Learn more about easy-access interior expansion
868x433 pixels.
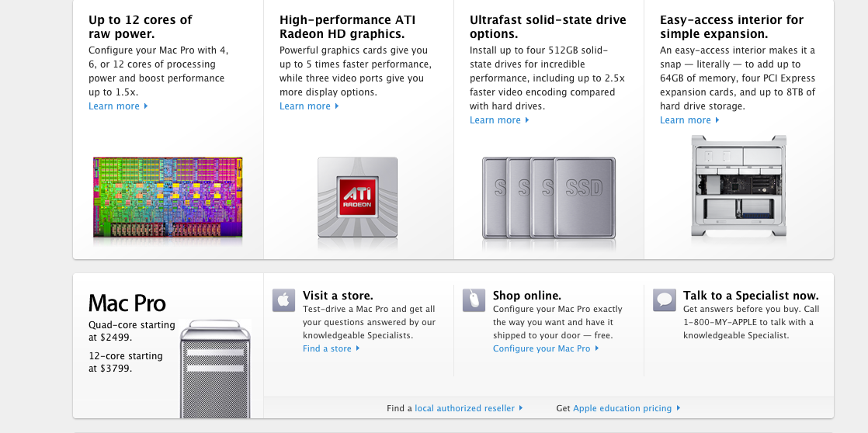pos(689,120)
